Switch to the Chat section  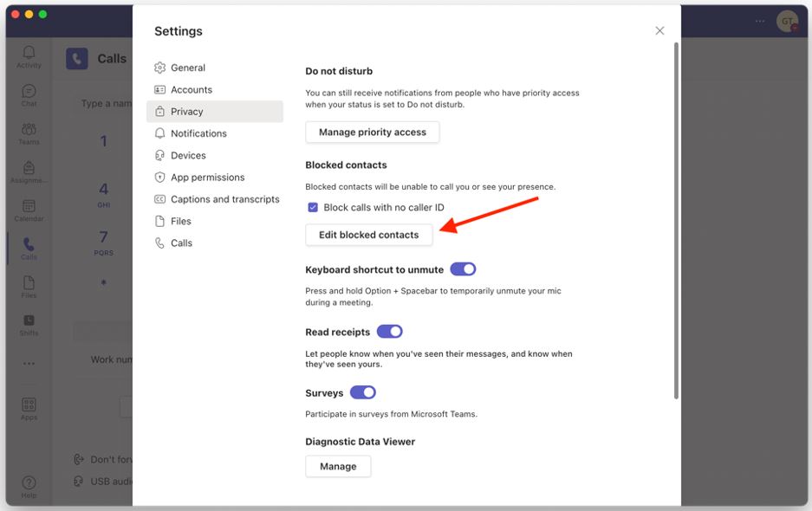[x=29, y=93]
